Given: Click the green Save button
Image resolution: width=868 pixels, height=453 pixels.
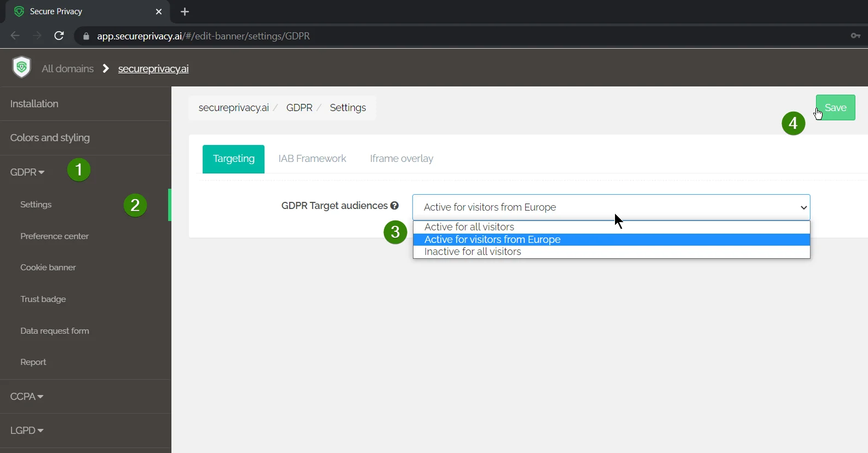Looking at the screenshot, I should pos(836,108).
